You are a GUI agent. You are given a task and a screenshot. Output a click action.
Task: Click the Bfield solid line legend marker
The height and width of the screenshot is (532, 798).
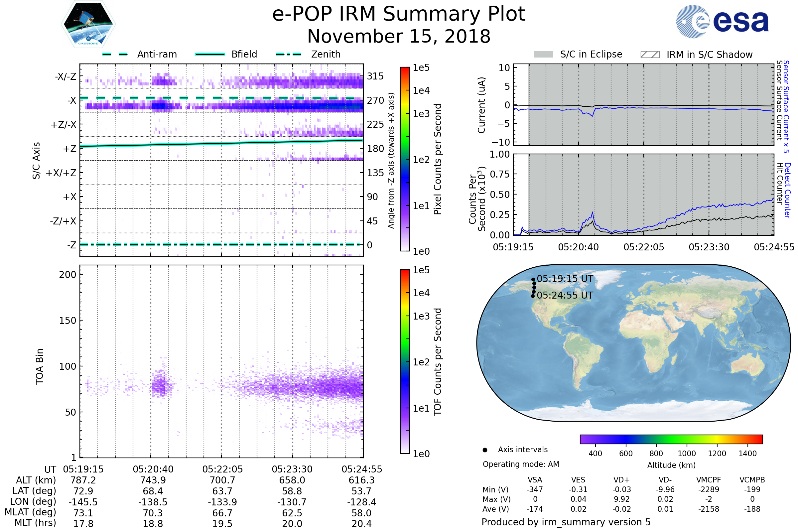[x=210, y=54]
